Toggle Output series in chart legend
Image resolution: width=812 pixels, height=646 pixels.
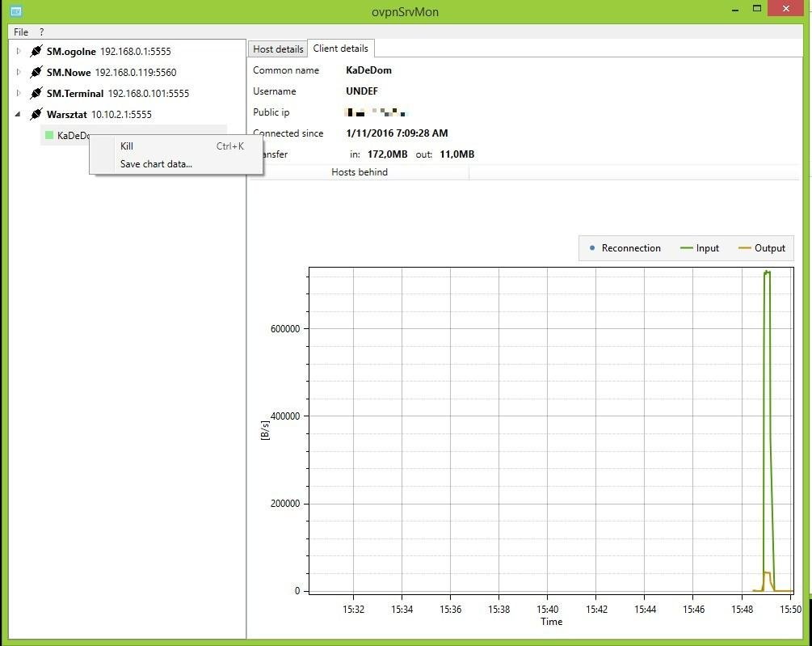point(762,248)
